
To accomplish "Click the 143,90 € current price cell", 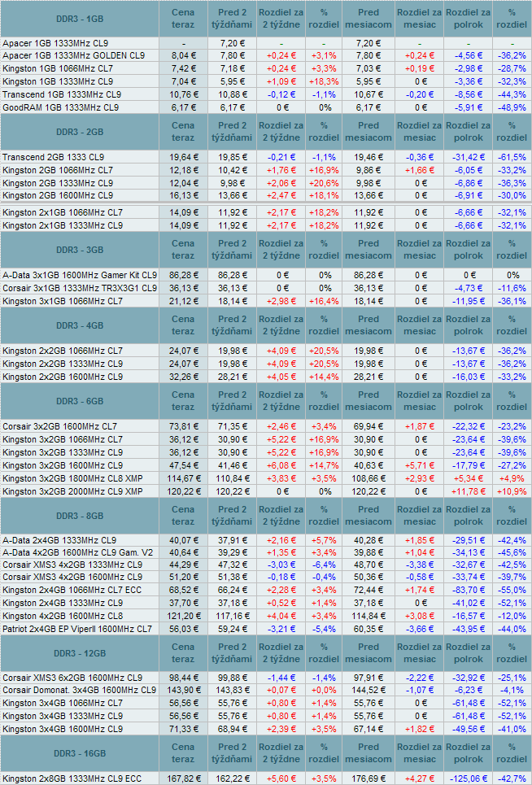I will coord(184,690).
